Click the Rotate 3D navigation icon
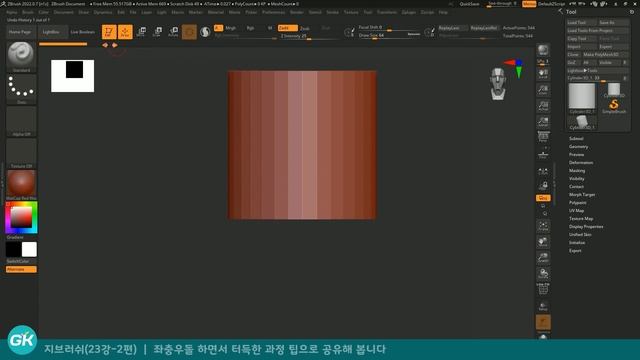The image size is (640, 360). [543, 273]
